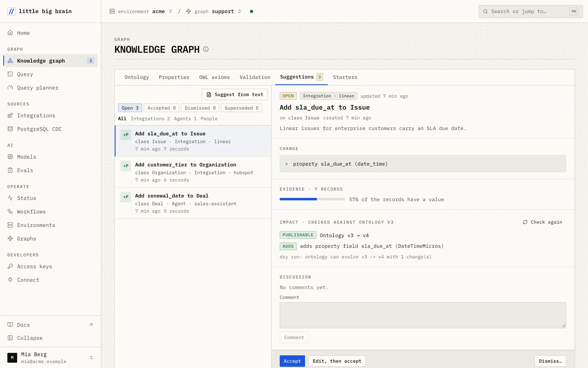Switch to the Properties tab
Screen dimensions: 588x368
174,77
